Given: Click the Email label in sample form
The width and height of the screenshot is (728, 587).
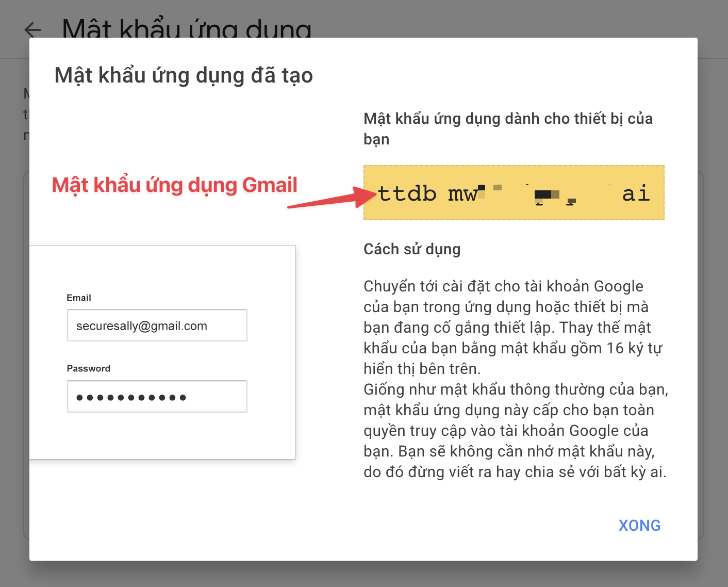Looking at the screenshot, I should (79, 298).
